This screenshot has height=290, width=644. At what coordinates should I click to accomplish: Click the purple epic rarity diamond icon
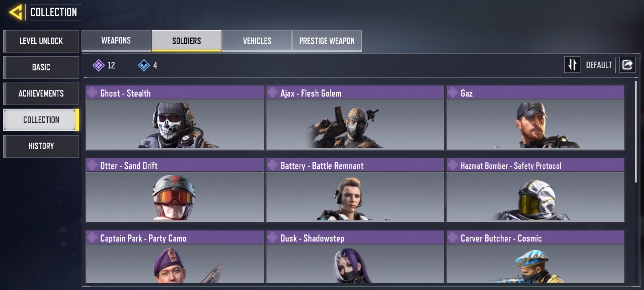[x=98, y=65]
